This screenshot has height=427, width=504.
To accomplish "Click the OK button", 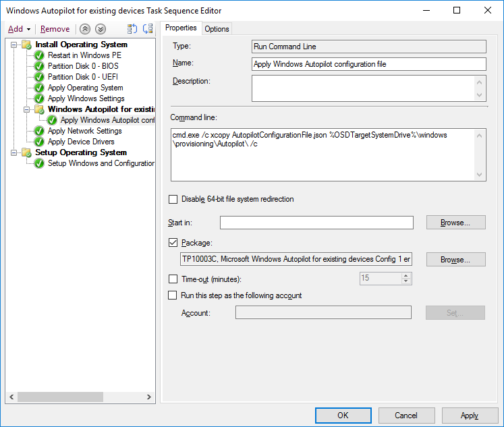I will point(343,416).
